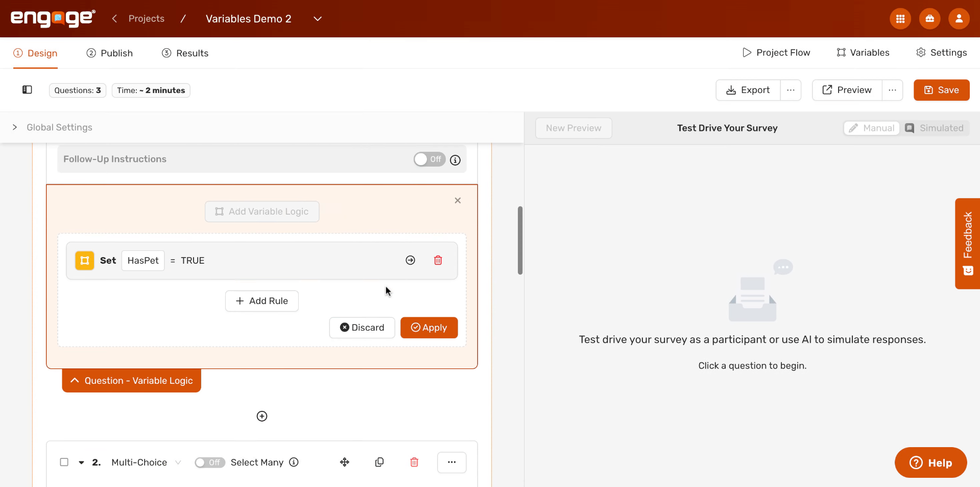Delete question 2 with red trash icon
The width and height of the screenshot is (980, 487).
(x=414, y=462)
